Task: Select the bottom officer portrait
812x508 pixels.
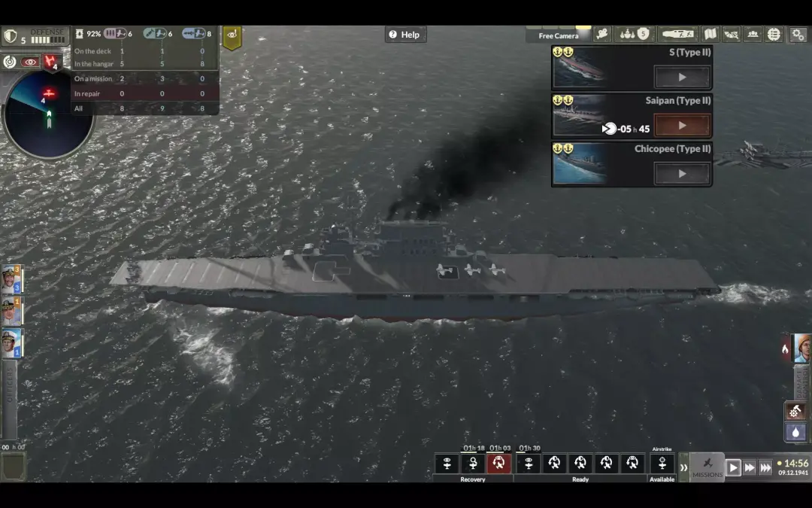Action: pyautogui.click(x=11, y=343)
